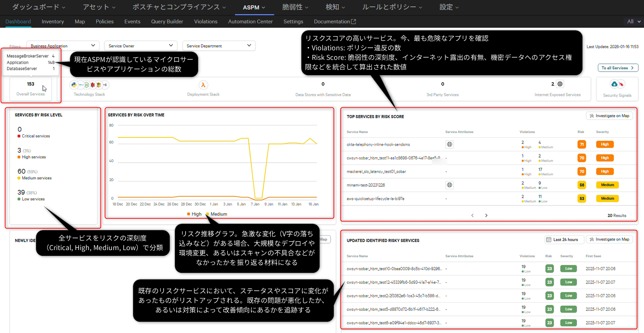Screen dimensions: 644x333
Task: Click the globe icon beside okta-telephony-inline-hook-sendsms
Action: pos(450,144)
